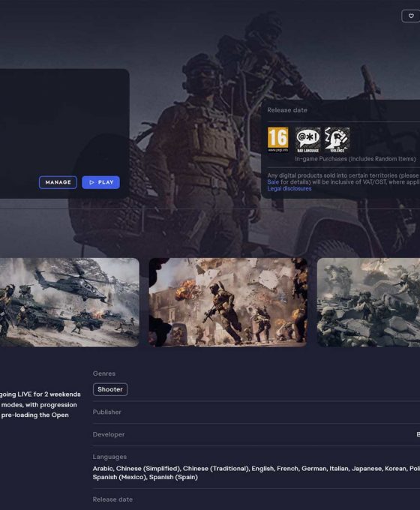420x510 pixels.
Task: Click the Violence rating icon
Action: [x=337, y=139]
